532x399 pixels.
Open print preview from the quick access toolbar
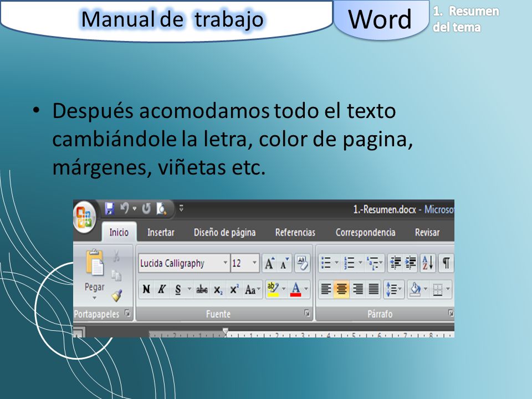point(161,209)
